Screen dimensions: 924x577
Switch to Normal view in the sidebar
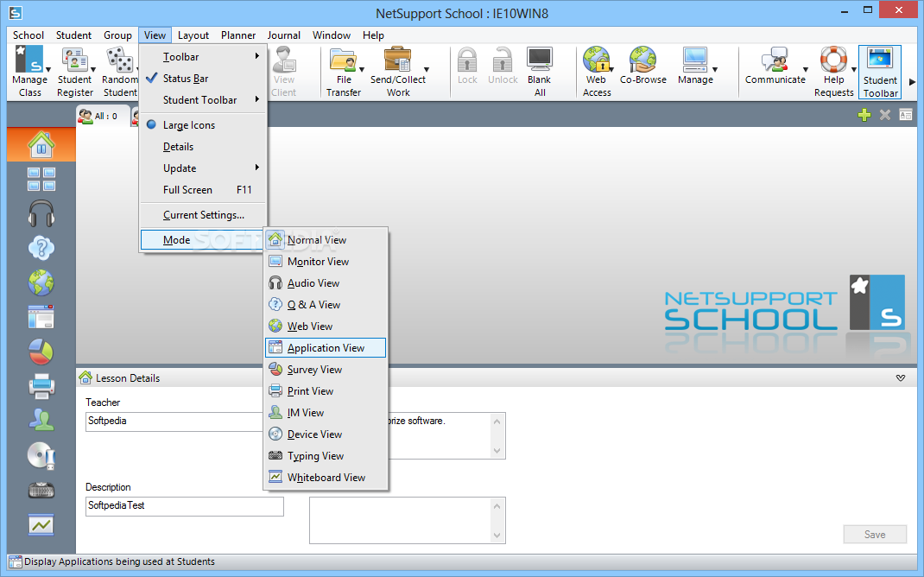pyautogui.click(x=41, y=144)
